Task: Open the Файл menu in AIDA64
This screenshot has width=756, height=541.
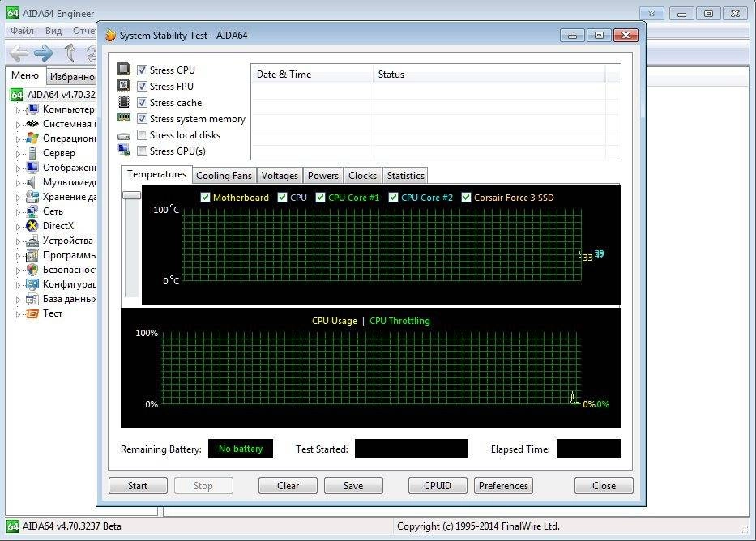Action: [22, 31]
